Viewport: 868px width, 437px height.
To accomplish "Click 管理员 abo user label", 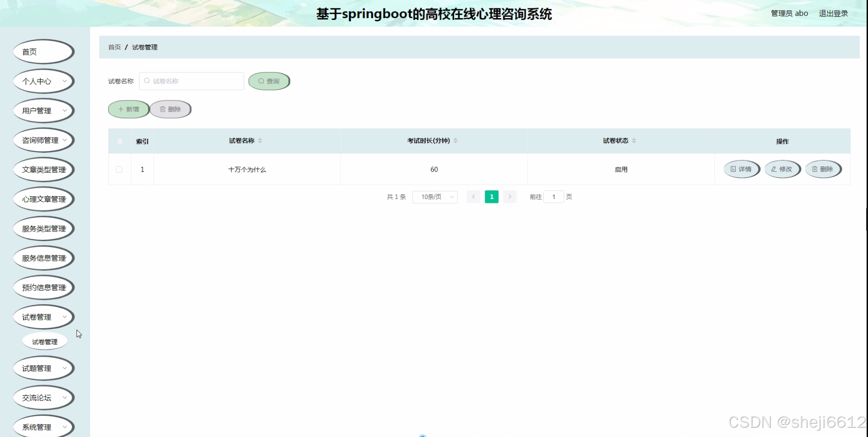I will point(789,13).
